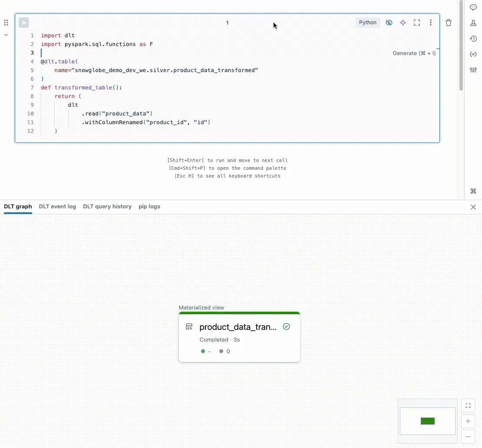The width and height of the screenshot is (482, 448).
Task: Toggle the crossed-eye visibility icon
Action: [x=389, y=23]
